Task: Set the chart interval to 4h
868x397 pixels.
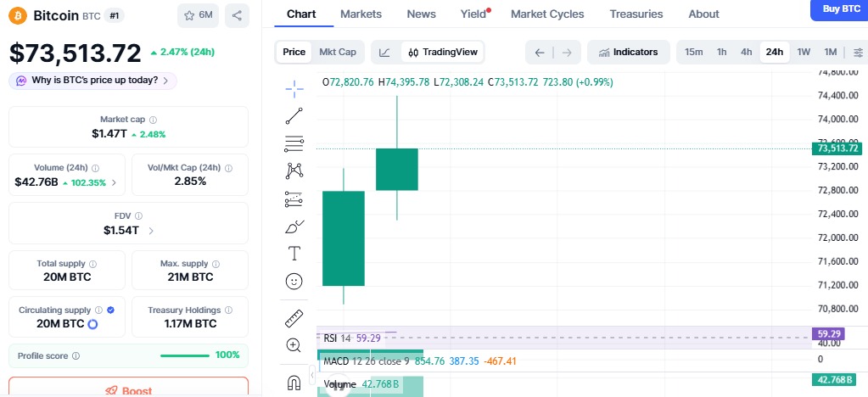Action: point(746,52)
